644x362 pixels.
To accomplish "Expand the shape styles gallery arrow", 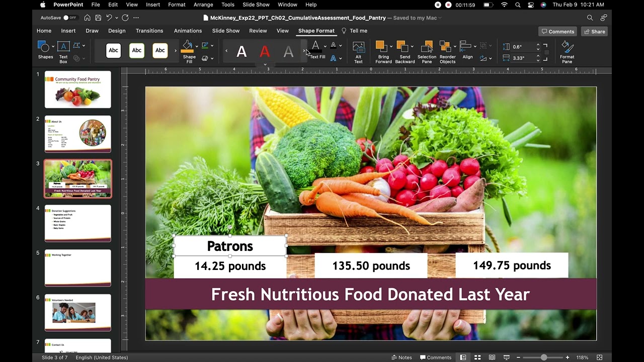I will tap(176, 50).
